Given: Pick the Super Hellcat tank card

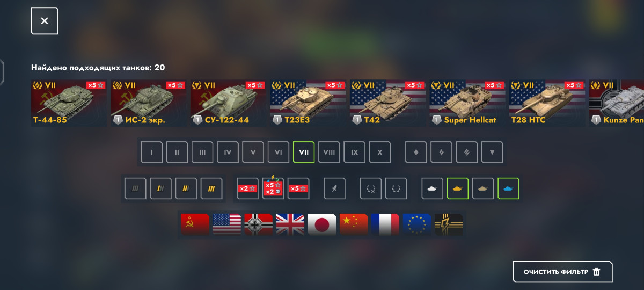Looking at the screenshot, I should (467, 103).
